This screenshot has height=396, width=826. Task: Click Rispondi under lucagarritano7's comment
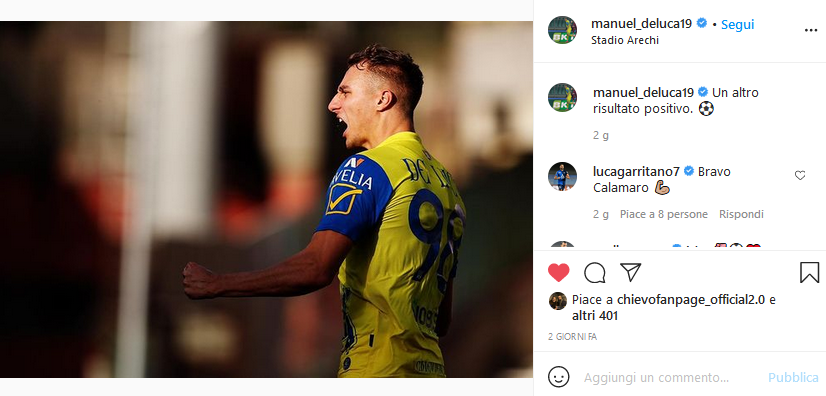click(x=741, y=214)
